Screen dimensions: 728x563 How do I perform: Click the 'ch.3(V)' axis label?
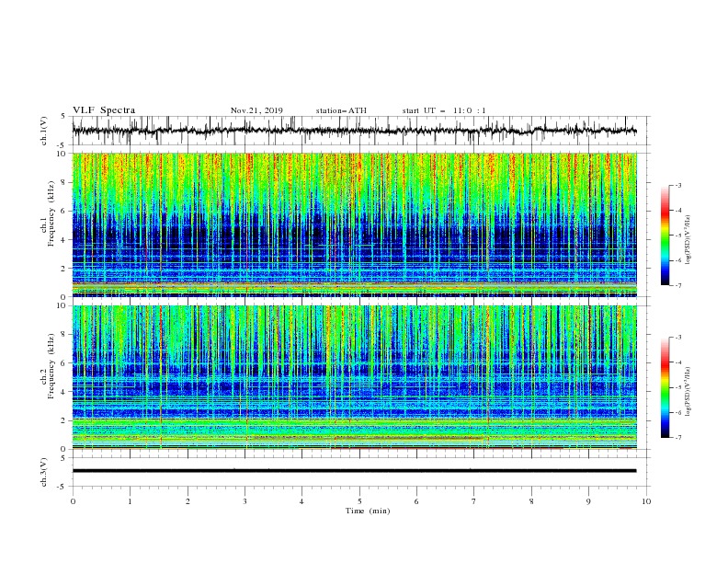pos(44,472)
